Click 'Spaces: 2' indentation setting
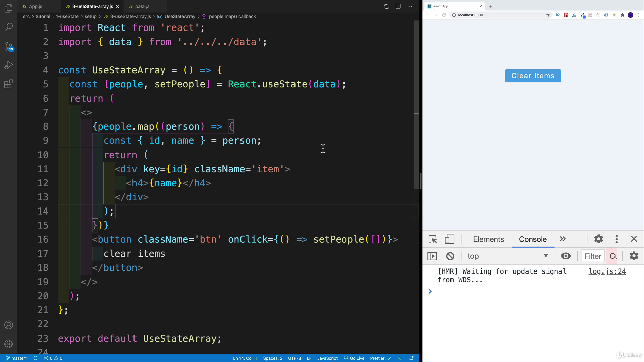Screen dimensions: 644x362 (x=273, y=358)
